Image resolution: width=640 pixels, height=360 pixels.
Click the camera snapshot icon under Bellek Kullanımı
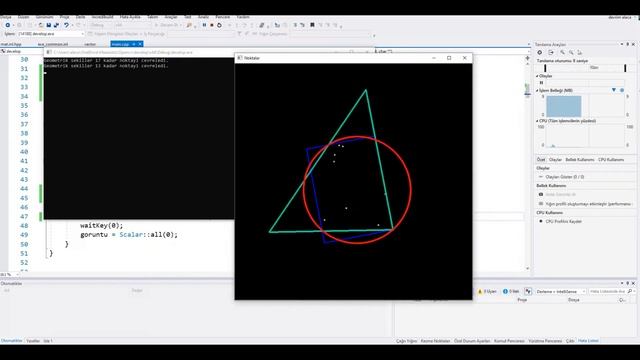point(541,194)
